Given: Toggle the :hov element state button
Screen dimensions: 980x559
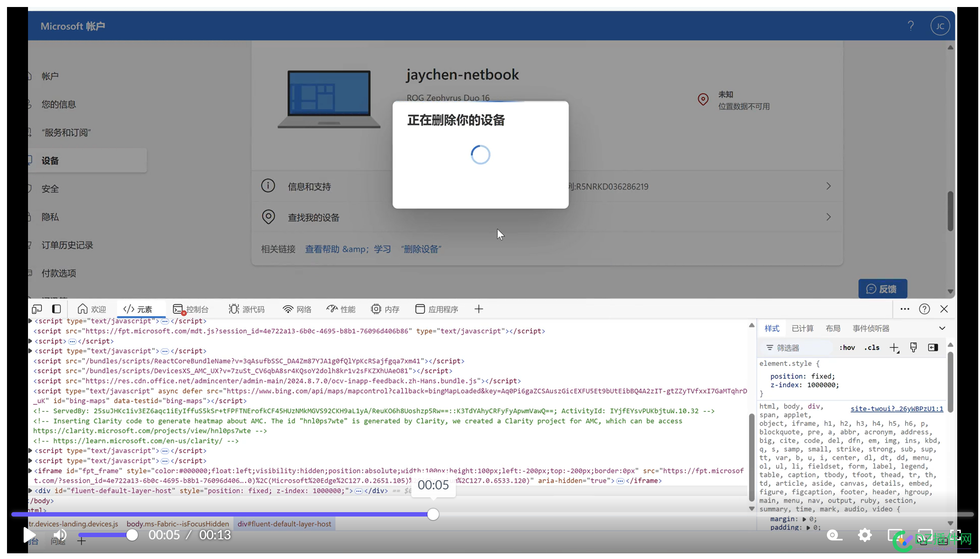Looking at the screenshot, I should [x=847, y=348].
